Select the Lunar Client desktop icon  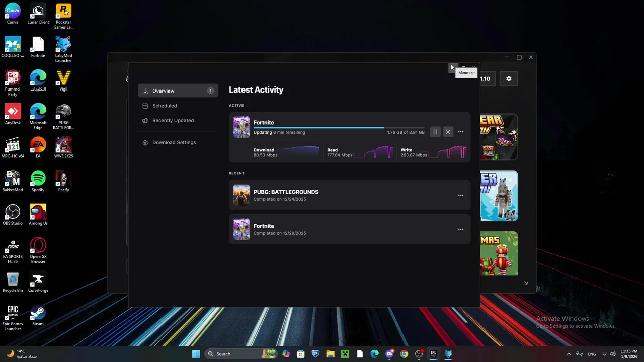(x=38, y=14)
